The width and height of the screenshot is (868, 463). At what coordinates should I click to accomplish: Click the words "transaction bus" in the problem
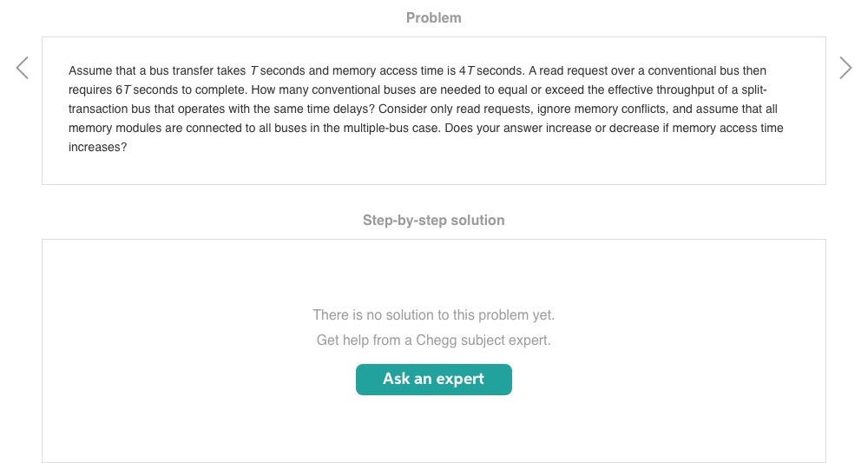tap(109, 109)
